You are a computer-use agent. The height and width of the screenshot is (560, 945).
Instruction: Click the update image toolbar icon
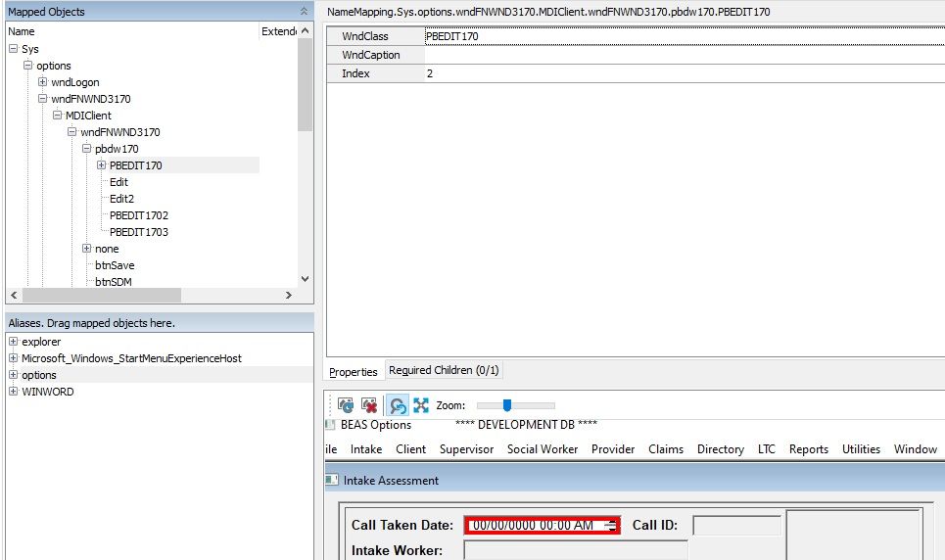(x=346, y=404)
